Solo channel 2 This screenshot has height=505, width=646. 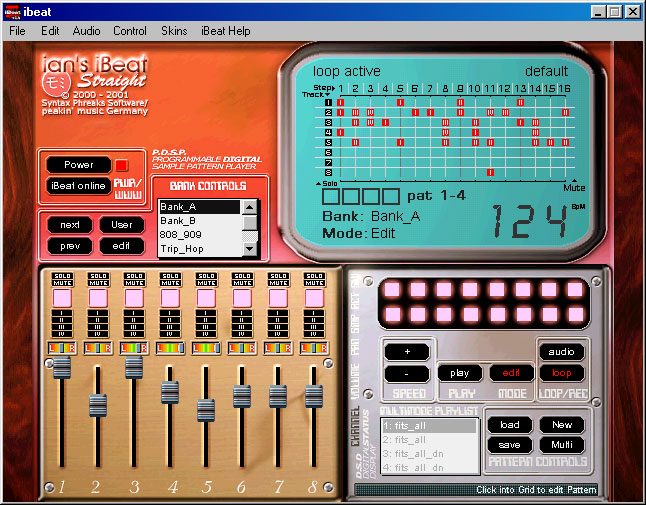click(x=98, y=276)
